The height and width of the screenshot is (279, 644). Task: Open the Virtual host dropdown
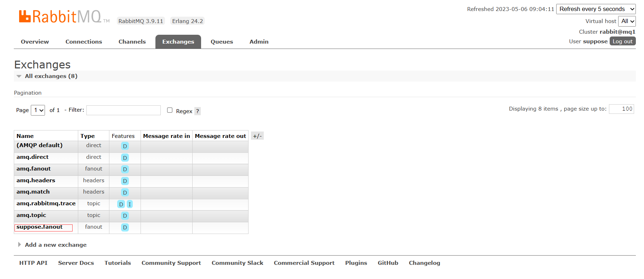pyautogui.click(x=627, y=21)
